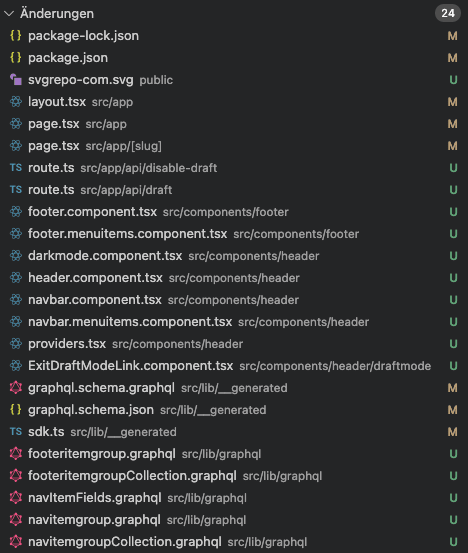This screenshot has height=553, width=468.
Task: Open page.tsx in src/app/[slug]
Action: [234, 146]
